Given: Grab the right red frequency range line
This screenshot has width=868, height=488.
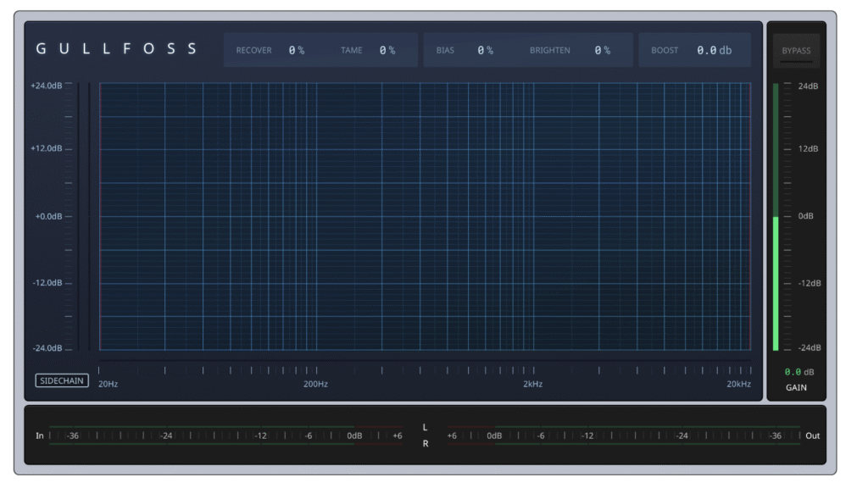Looking at the screenshot, I should [750, 216].
